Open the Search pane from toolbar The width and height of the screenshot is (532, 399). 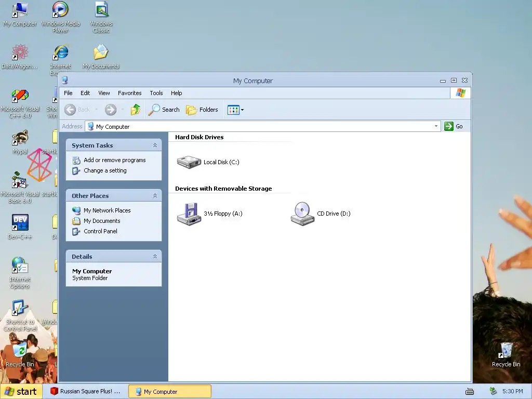pyautogui.click(x=164, y=110)
